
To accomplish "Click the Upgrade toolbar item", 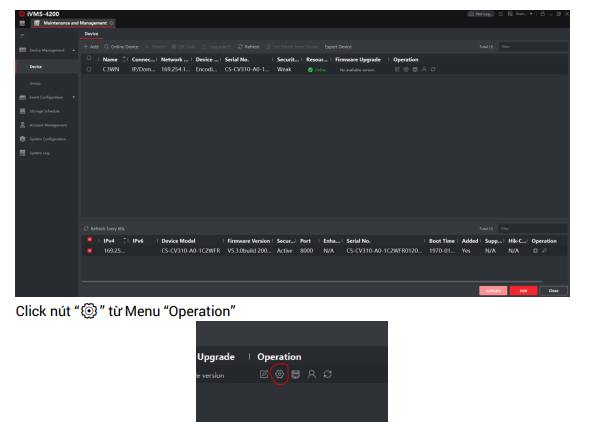I will (x=216, y=47).
